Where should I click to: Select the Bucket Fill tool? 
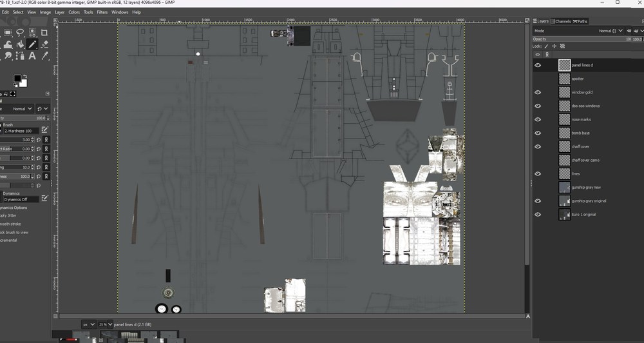point(20,44)
